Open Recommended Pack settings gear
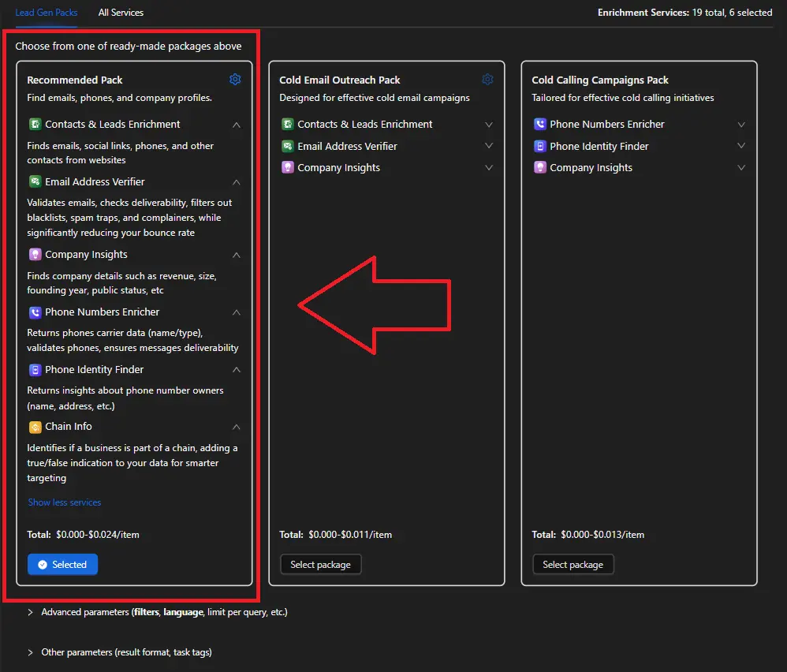 pos(235,80)
